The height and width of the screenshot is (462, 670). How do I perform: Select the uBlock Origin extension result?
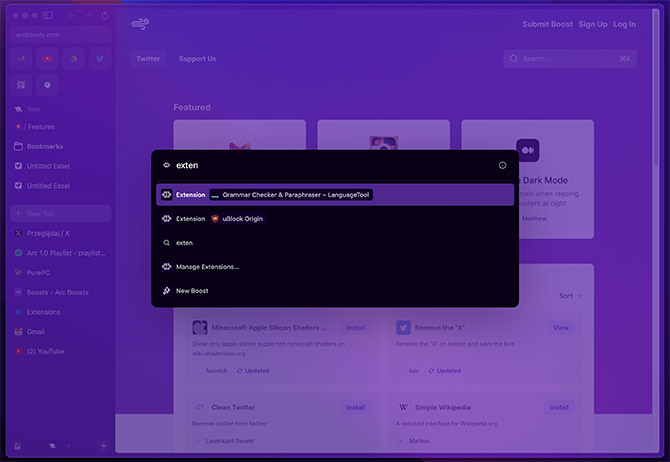click(335, 219)
